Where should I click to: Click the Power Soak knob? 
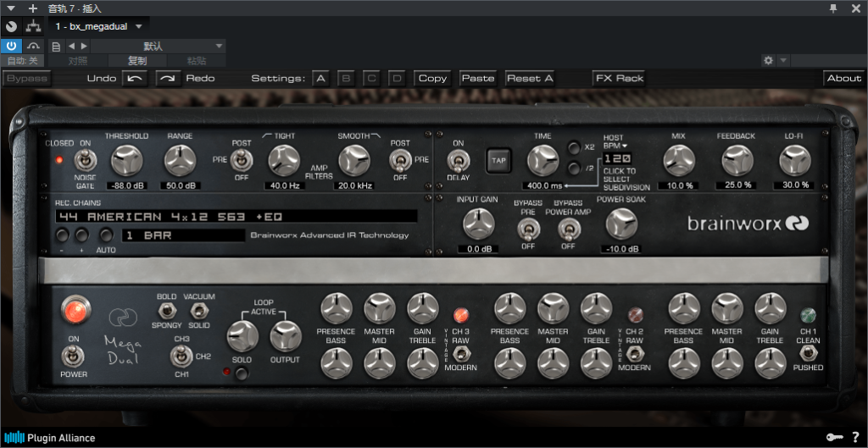[x=621, y=224]
